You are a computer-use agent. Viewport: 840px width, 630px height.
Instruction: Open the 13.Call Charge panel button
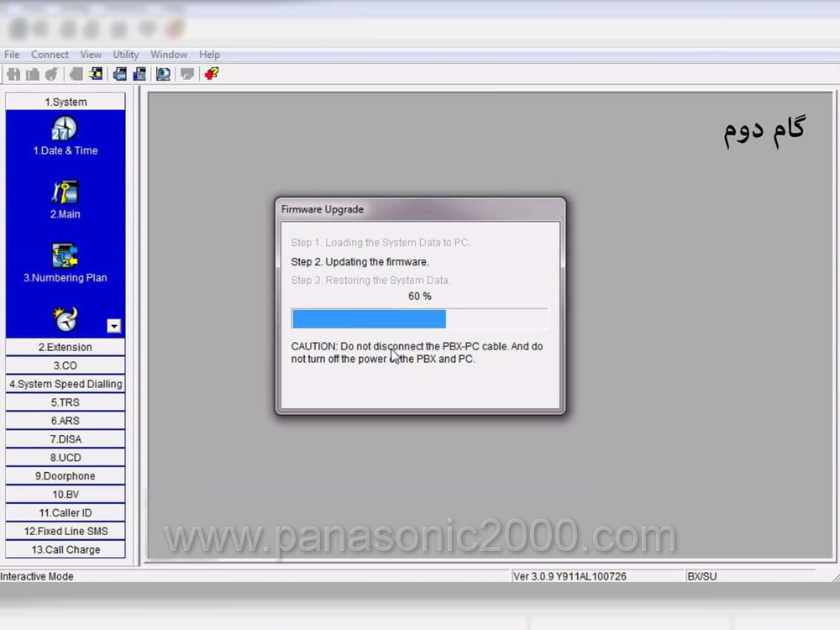[66, 549]
